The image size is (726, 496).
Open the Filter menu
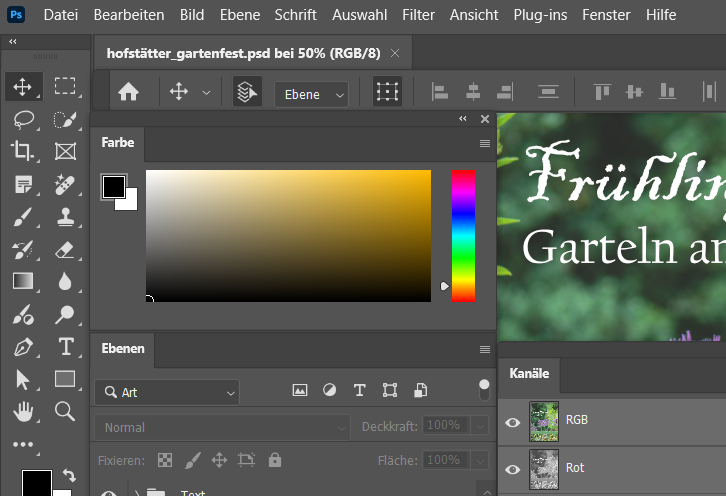pyautogui.click(x=418, y=15)
